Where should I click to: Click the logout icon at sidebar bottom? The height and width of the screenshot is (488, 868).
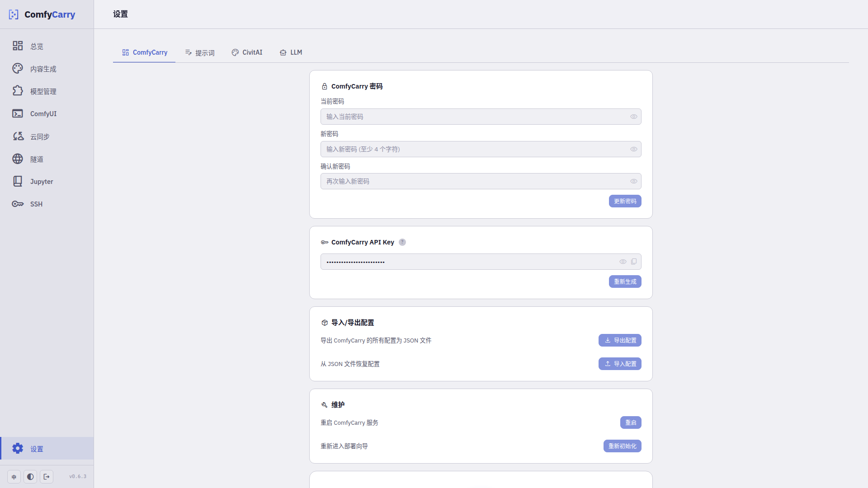(x=47, y=477)
